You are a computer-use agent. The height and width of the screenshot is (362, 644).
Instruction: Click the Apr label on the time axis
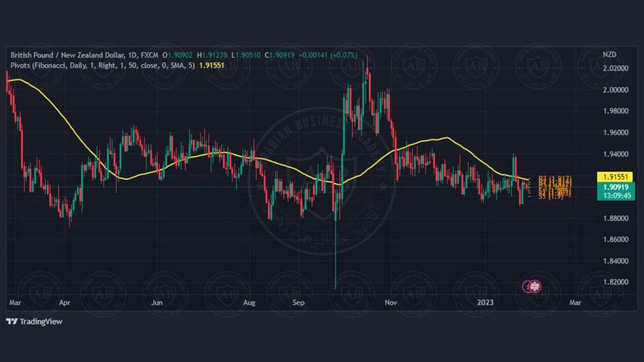point(64,302)
